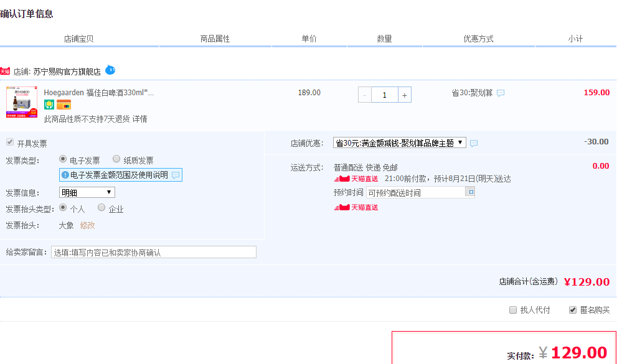Open the 发票信息 明细 dropdown
The image size is (627, 364).
coord(87,193)
